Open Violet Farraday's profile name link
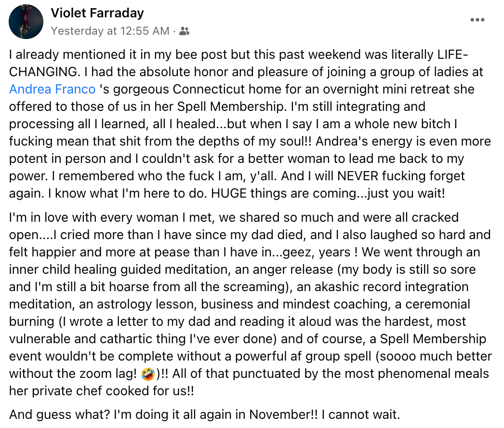Image resolution: width=504 pixels, height=428 pixels. [x=97, y=13]
